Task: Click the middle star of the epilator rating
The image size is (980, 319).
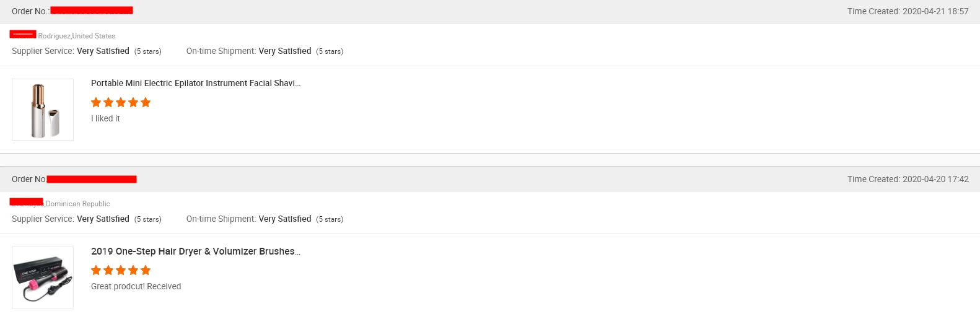Action: [x=121, y=102]
